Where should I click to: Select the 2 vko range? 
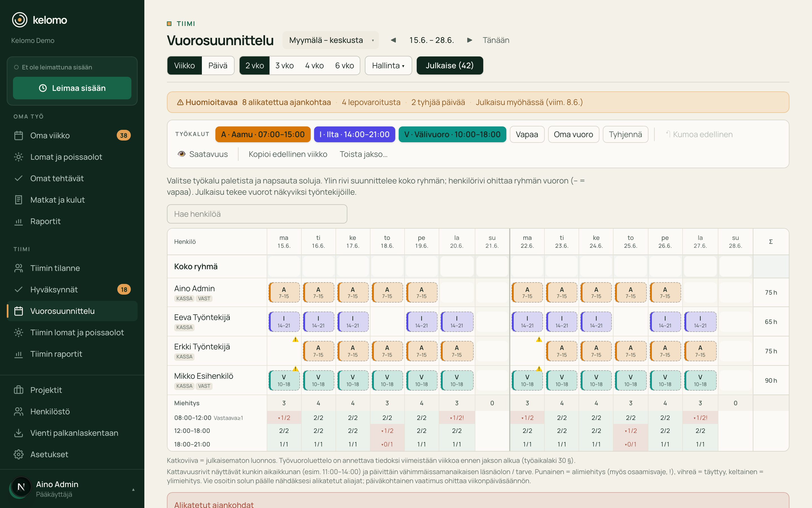click(255, 65)
